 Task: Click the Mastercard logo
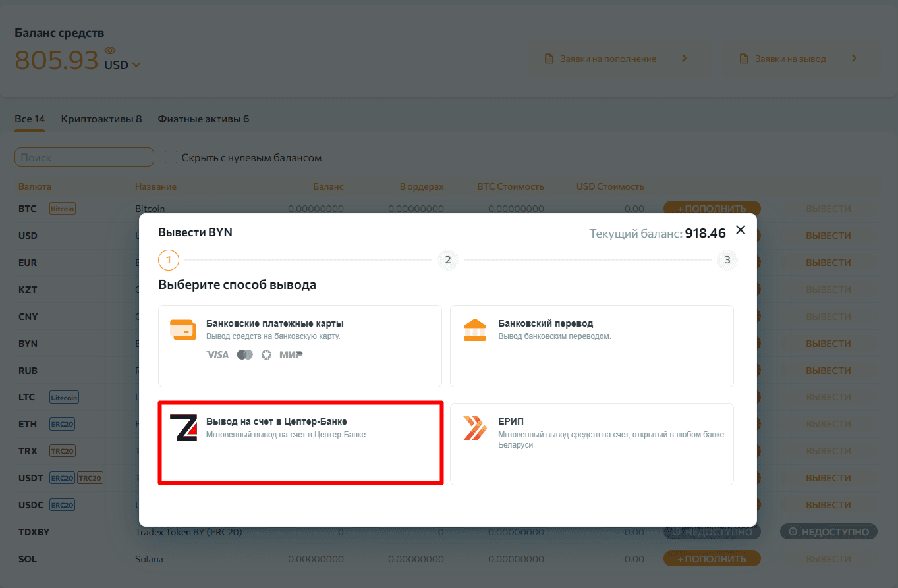point(245,355)
